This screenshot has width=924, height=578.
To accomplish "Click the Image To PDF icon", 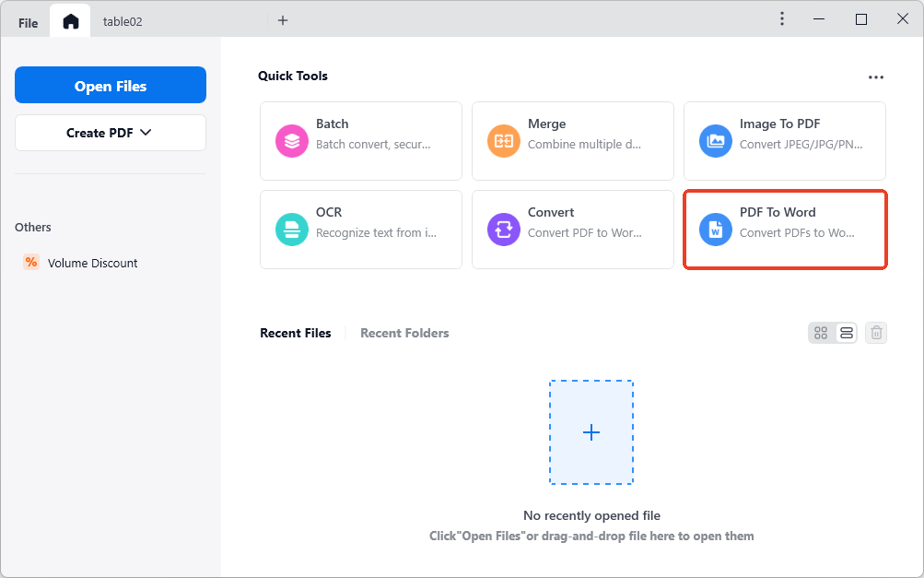I will [x=716, y=141].
